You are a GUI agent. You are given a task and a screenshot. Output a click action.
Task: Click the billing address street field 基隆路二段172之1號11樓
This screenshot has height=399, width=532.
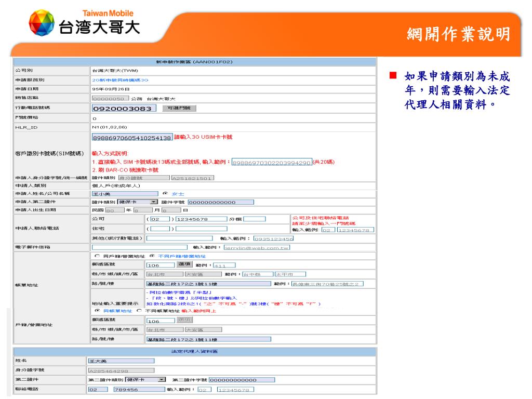tap(209, 284)
